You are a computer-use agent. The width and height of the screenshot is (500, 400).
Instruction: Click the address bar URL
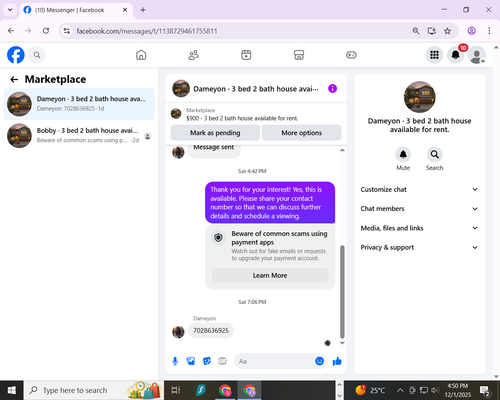[x=147, y=31]
